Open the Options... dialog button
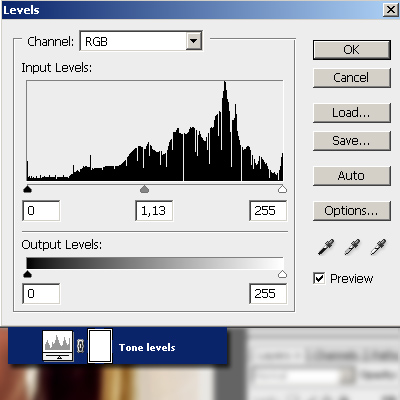Viewport: 400px width, 400px height. 352,211
